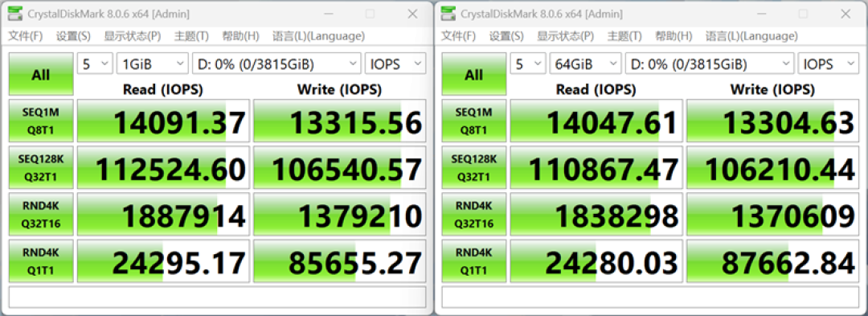Click write result 106540.57 in left window
This screenshot has height=316, width=868.
tap(340, 168)
